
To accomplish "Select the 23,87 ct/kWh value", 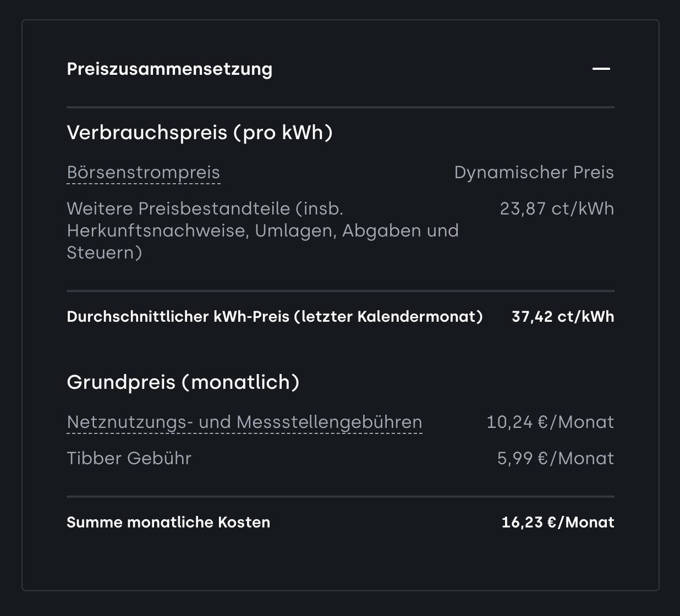I will click(556, 209).
